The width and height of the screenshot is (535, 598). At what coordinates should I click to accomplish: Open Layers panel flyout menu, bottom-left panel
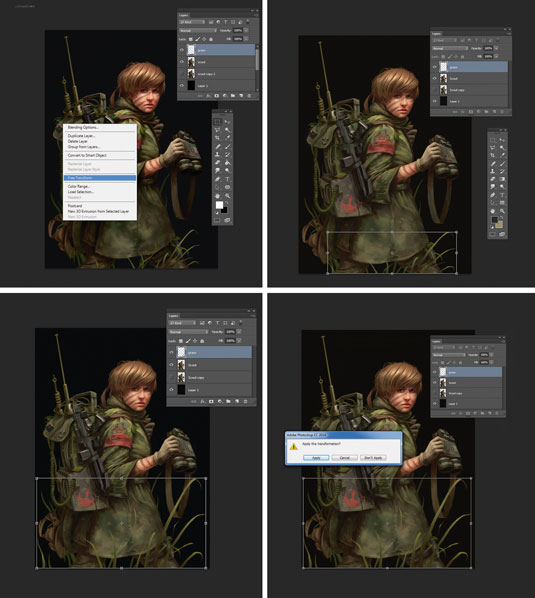[253, 316]
